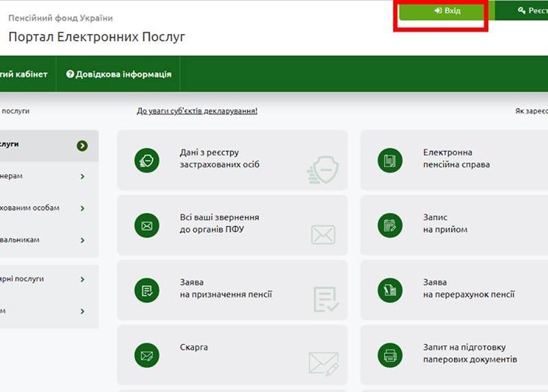The image size is (548, 392).
Task: Click the circled arrow icon in the sidebar
Action: click(82, 146)
